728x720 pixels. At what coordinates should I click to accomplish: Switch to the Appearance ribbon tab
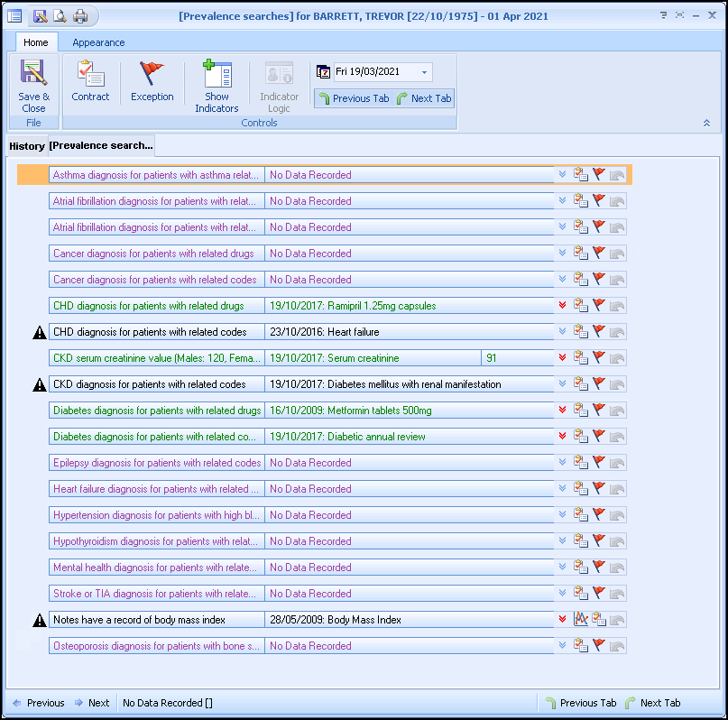coord(98,42)
